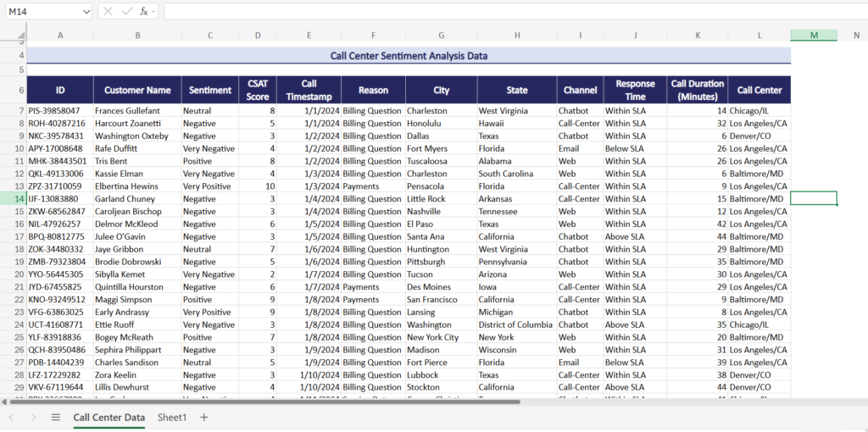
Task: Click the name Sephira Philippart
Action: (x=129, y=350)
